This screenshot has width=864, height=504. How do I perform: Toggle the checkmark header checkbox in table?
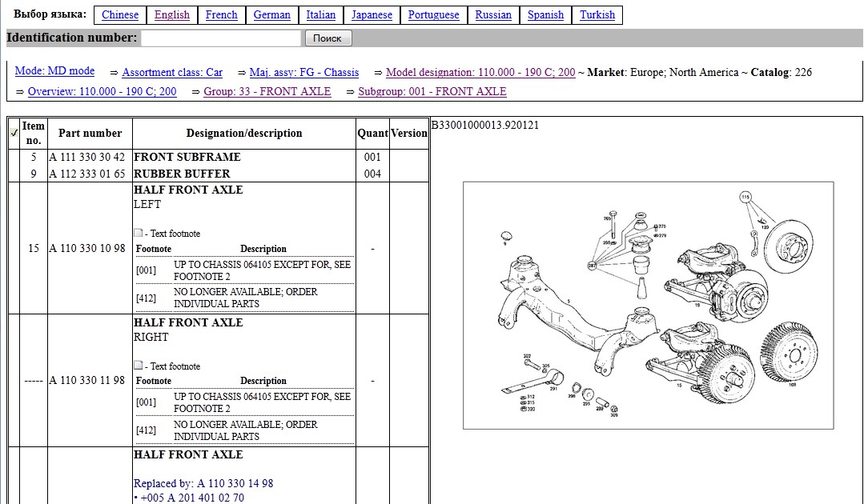tap(14, 133)
